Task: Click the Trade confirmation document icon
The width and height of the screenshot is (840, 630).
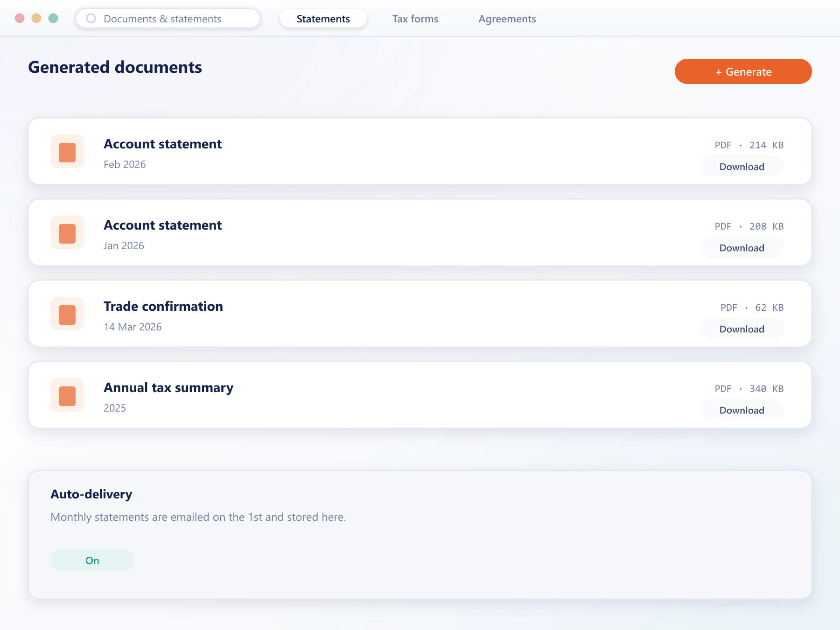Action: point(67,314)
